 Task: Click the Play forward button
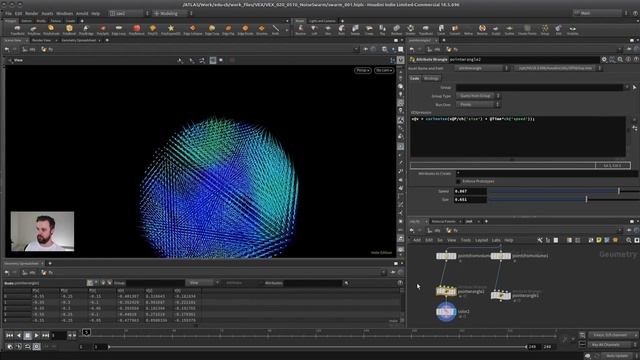[36, 335]
